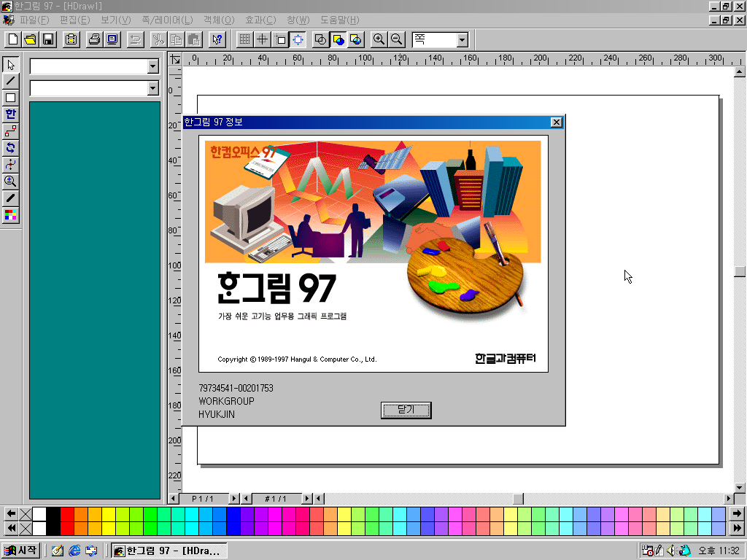Open the 편집(E) menu
This screenshot has width=747, height=560.
pos(75,20)
